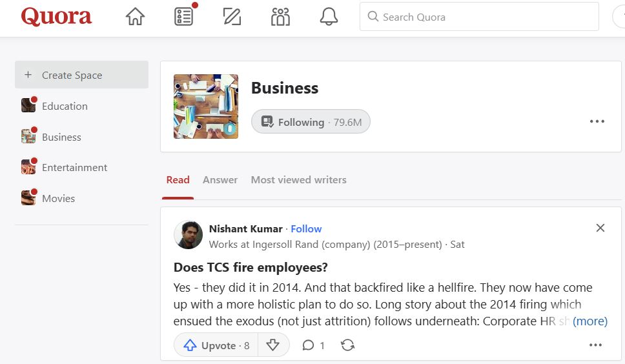Screen dimensions: 625x364
Task: Switch to the Answer tab
Action: coord(220,180)
